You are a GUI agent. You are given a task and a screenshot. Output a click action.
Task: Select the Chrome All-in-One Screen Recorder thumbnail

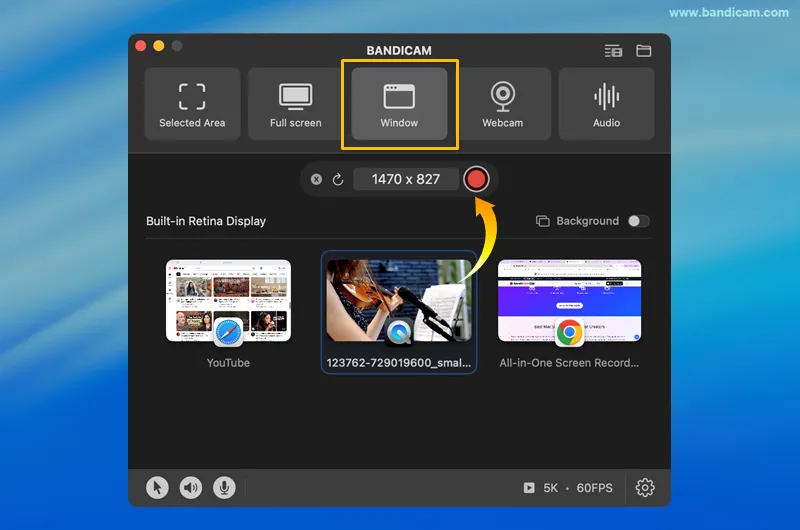pos(569,301)
